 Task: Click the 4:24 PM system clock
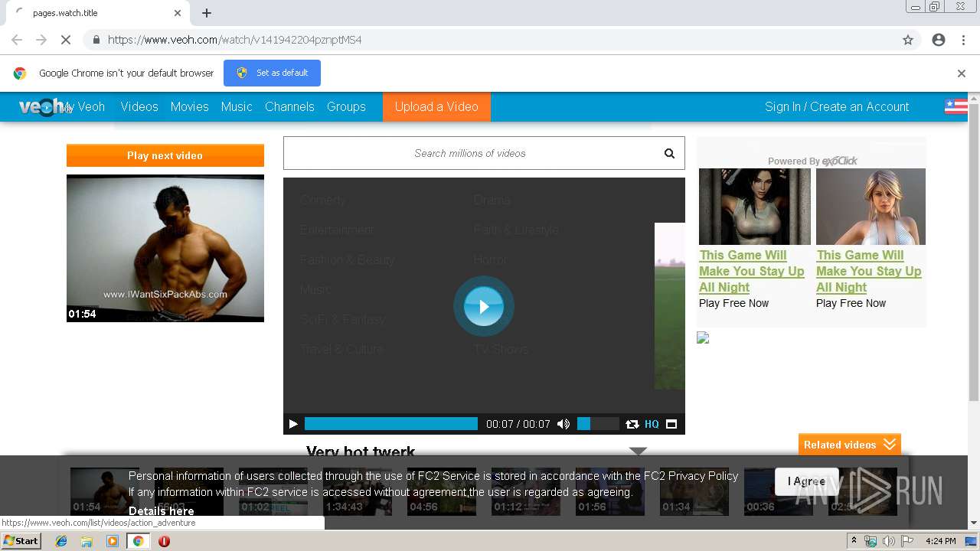pyautogui.click(x=941, y=541)
